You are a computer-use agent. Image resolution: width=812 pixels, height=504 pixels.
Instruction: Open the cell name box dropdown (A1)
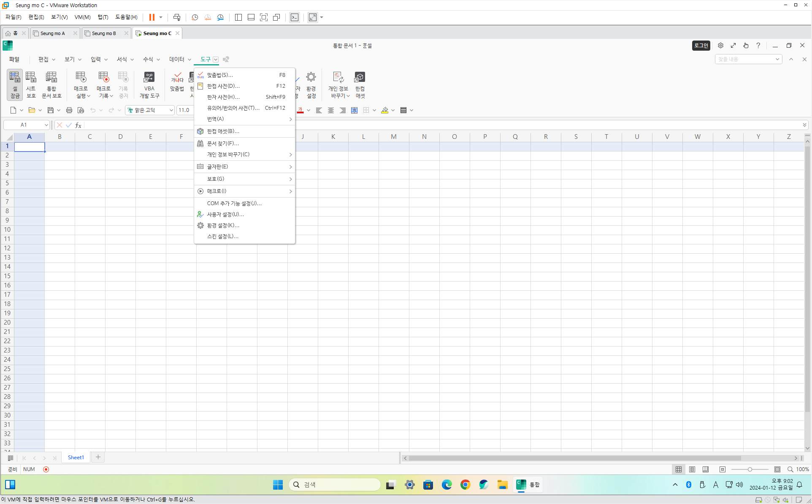pos(46,125)
